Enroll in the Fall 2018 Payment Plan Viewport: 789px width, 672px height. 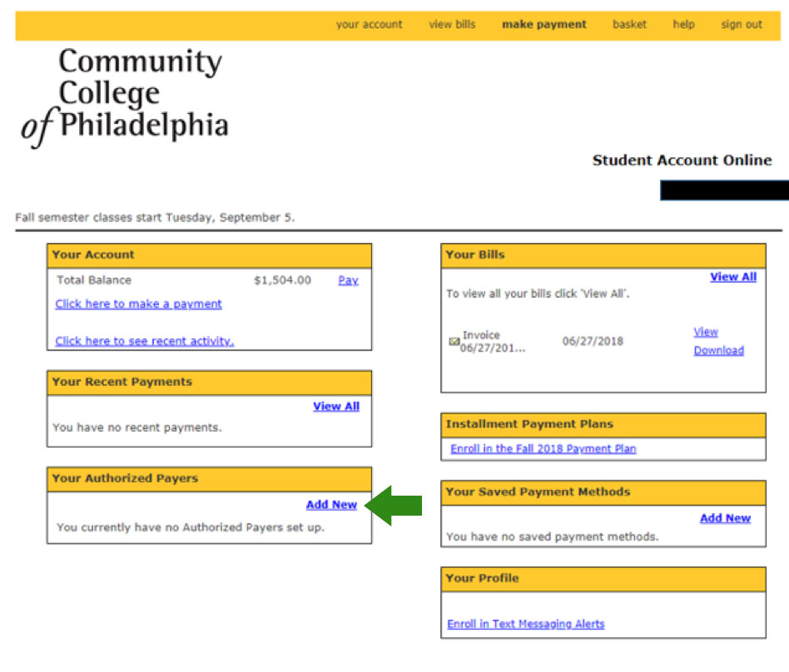coord(543,448)
